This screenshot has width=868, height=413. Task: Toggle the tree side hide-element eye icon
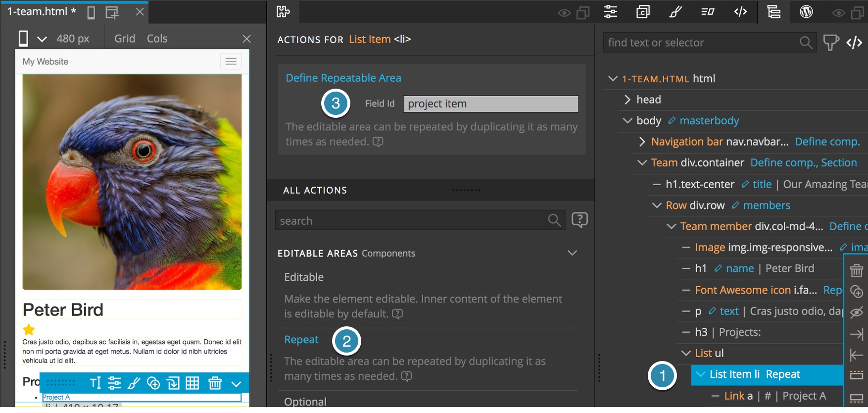[857, 312]
